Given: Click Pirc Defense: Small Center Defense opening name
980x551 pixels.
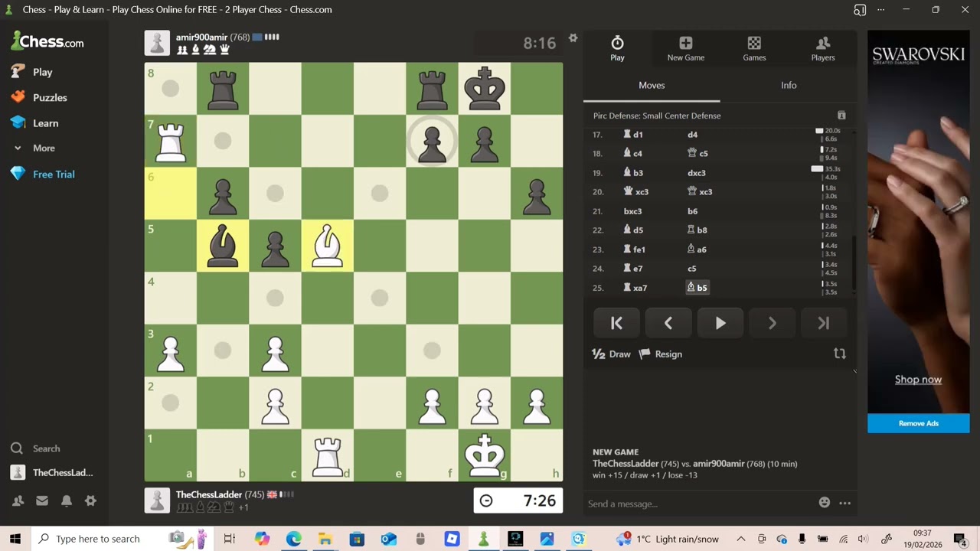Looking at the screenshot, I should (x=657, y=116).
